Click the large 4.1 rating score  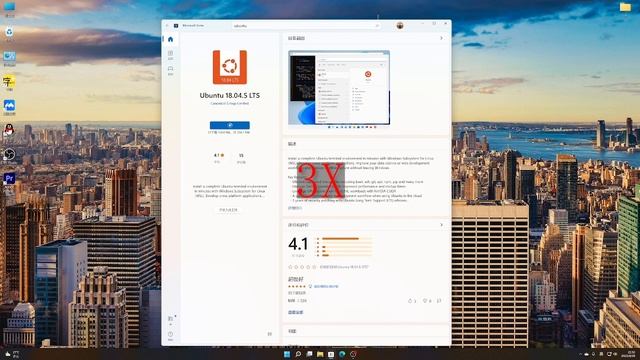298,244
